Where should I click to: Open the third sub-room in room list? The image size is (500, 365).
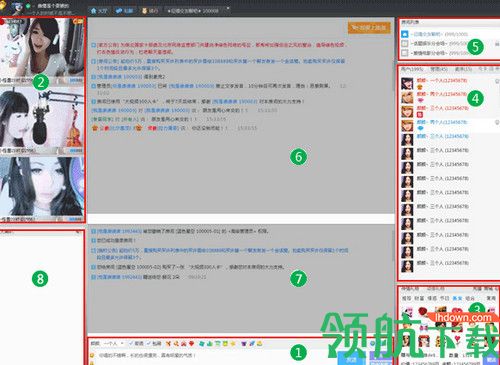(x=438, y=53)
